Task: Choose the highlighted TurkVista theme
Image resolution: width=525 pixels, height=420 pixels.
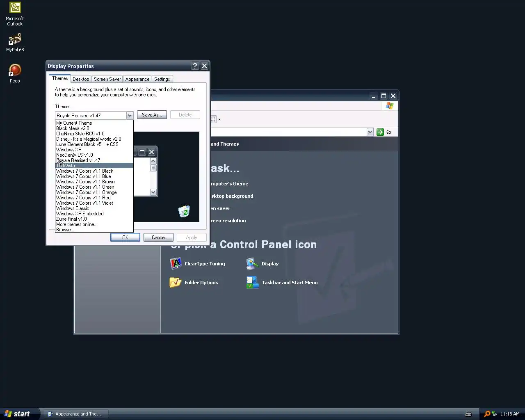Action: click(x=94, y=166)
